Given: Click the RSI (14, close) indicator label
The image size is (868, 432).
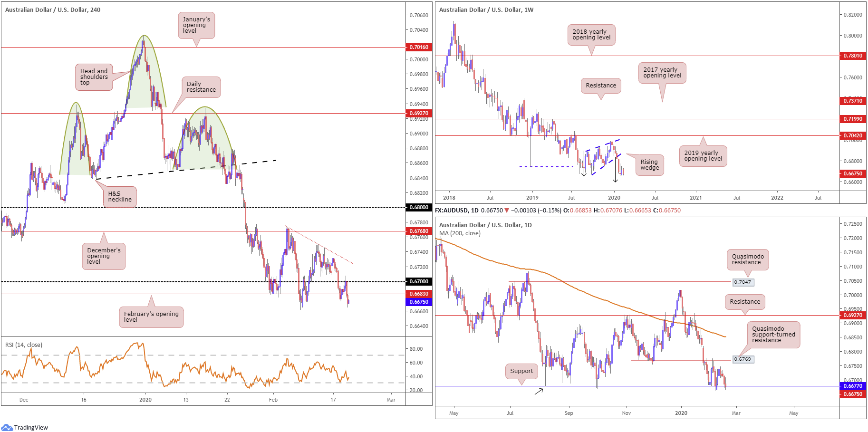Looking at the screenshot, I should pos(24,345).
